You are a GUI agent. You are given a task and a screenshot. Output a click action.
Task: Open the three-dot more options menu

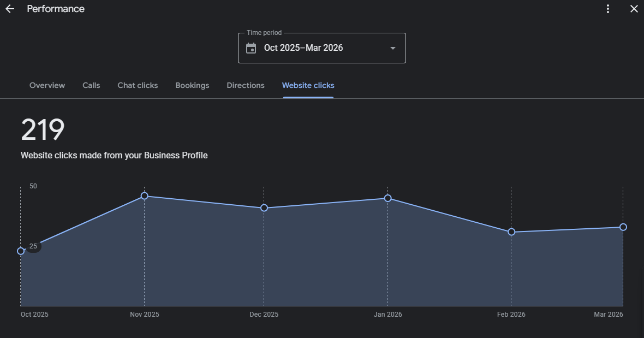(x=608, y=9)
